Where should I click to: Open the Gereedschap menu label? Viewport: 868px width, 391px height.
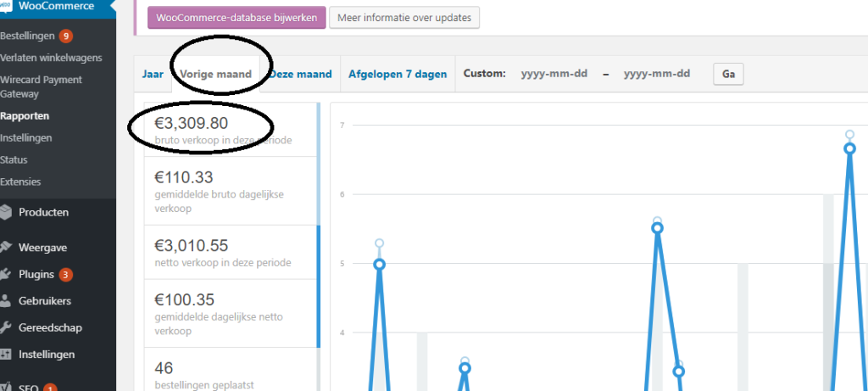(50, 327)
